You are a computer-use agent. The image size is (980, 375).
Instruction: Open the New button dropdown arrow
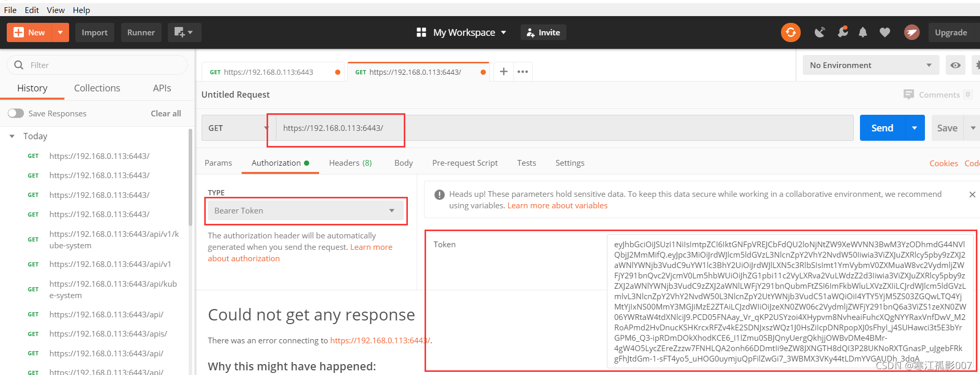tap(60, 32)
